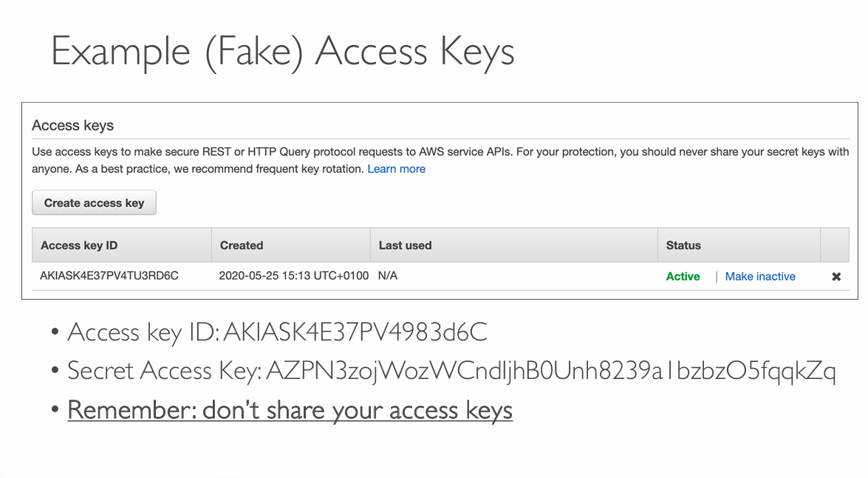This screenshot has width=868, height=478.
Task: Click the slide title Example (Fake) Access Keys
Action: point(283,53)
